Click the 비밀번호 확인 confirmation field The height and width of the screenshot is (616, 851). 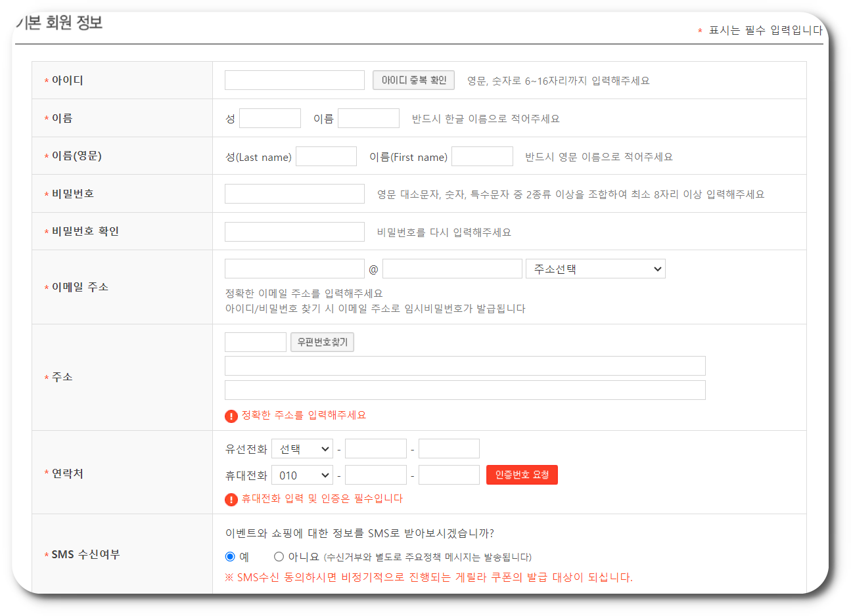(x=294, y=231)
